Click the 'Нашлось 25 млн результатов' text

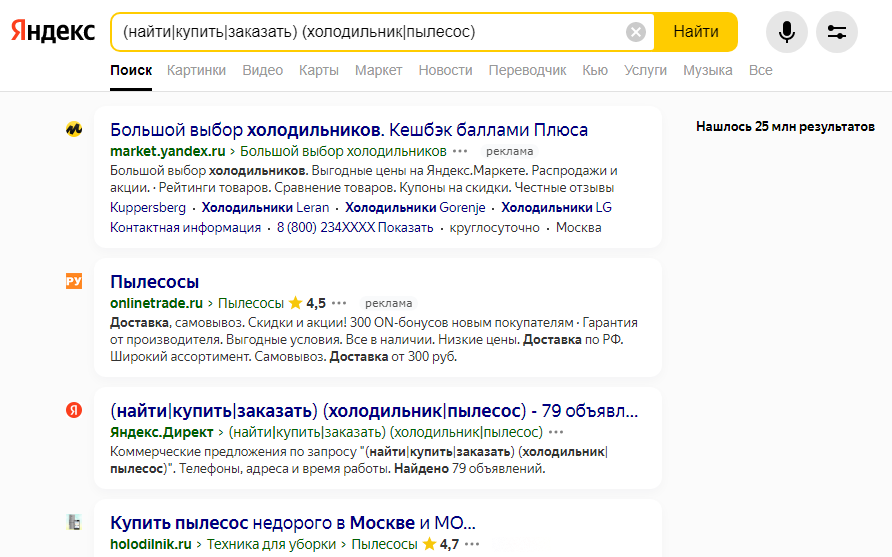pyautogui.click(x=785, y=126)
